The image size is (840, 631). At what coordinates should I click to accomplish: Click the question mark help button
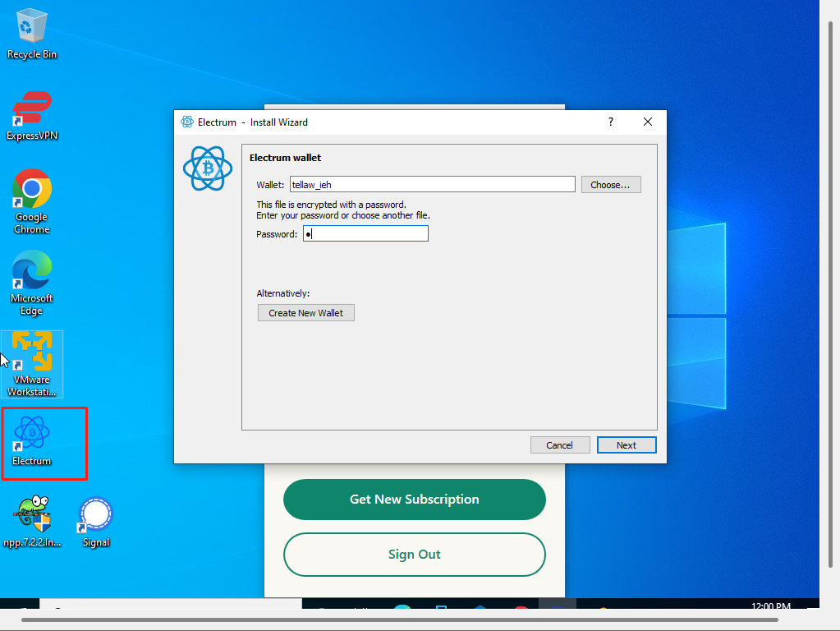(x=610, y=122)
